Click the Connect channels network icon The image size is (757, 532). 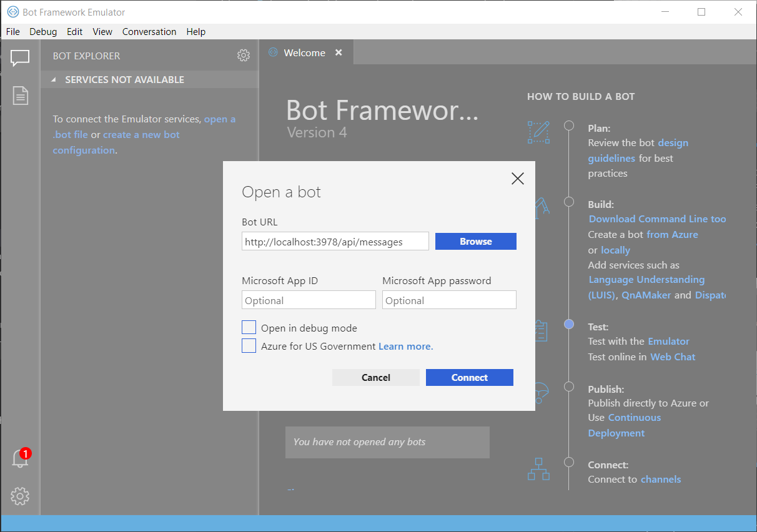click(538, 469)
